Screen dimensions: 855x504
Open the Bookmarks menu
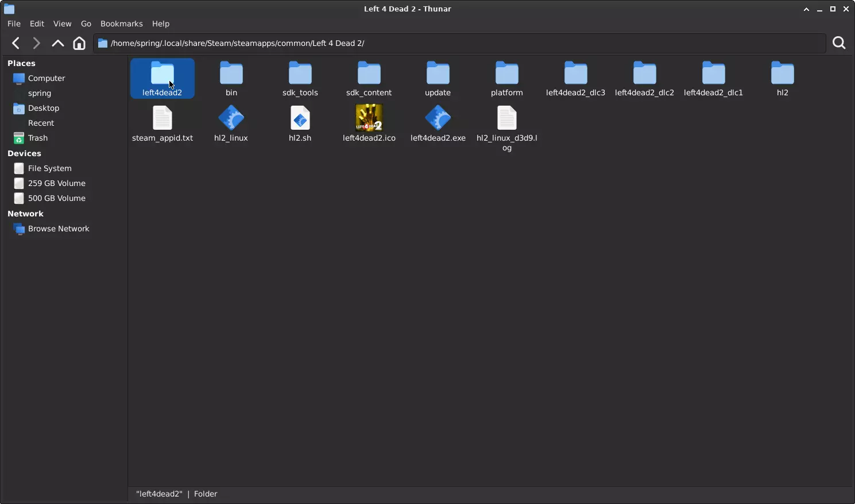tap(121, 24)
